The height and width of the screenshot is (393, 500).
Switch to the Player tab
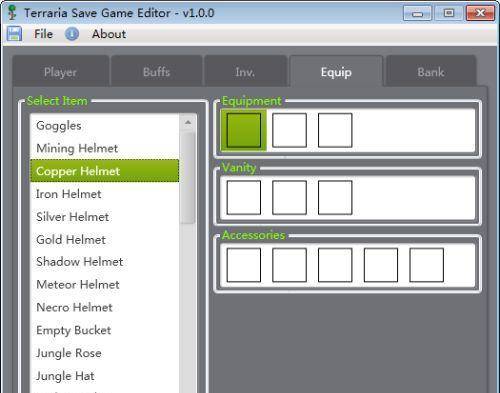pyautogui.click(x=60, y=72)
